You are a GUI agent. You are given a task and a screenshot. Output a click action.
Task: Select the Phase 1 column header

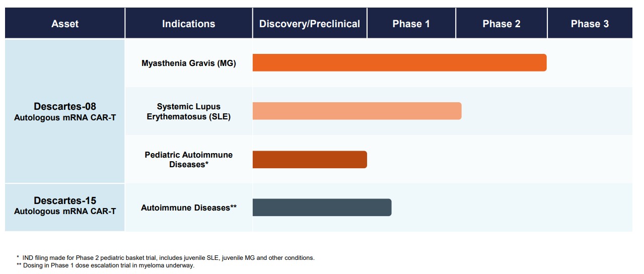[411, 24]
